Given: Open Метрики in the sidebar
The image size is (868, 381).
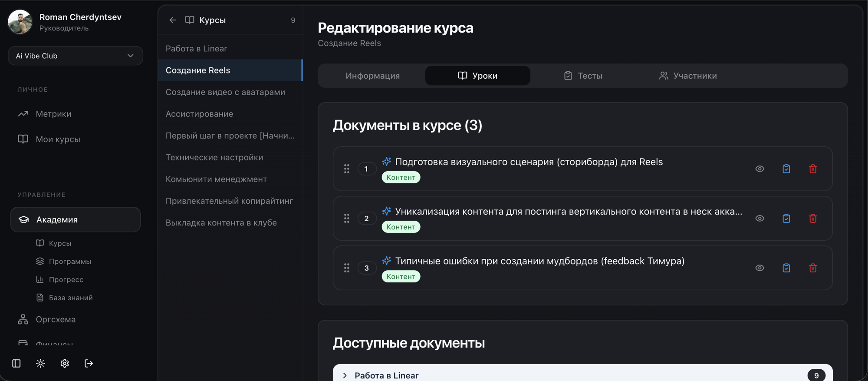Looking at the screenshot, I should [x=76, y=114].
